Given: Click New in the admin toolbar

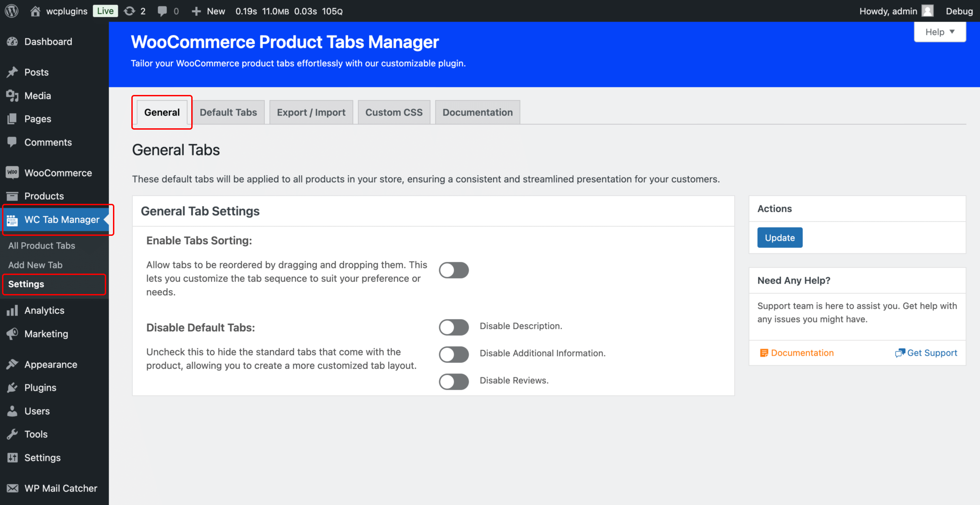Looking at the screenshot, I should (x=208, y=11).
